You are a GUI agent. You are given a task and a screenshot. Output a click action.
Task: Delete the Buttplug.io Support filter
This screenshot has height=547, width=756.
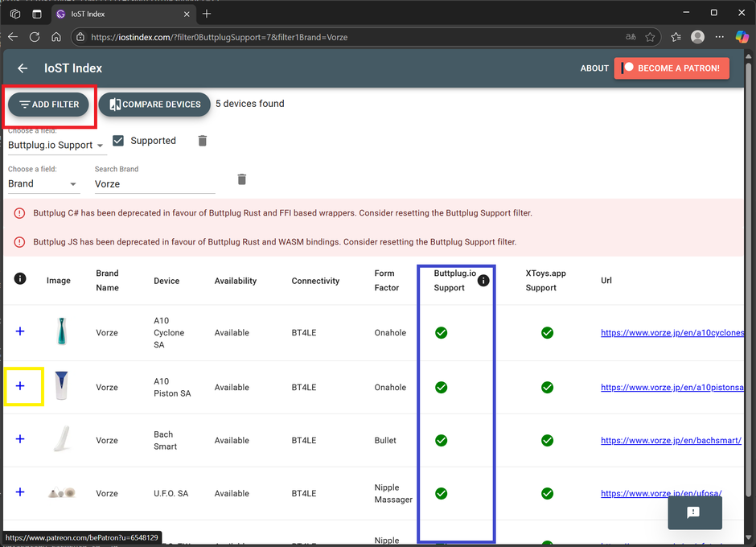pyautogui.click(x=203, y=140)
